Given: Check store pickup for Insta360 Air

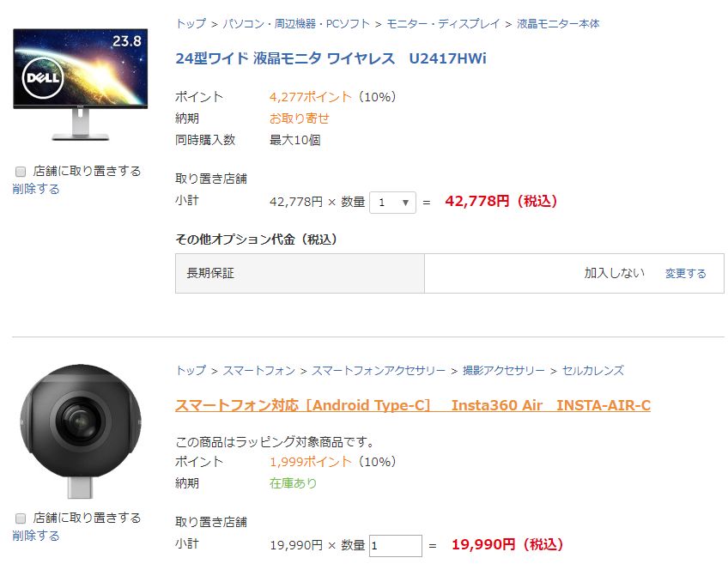Looking at the screenshot, I should coord(21,518).
